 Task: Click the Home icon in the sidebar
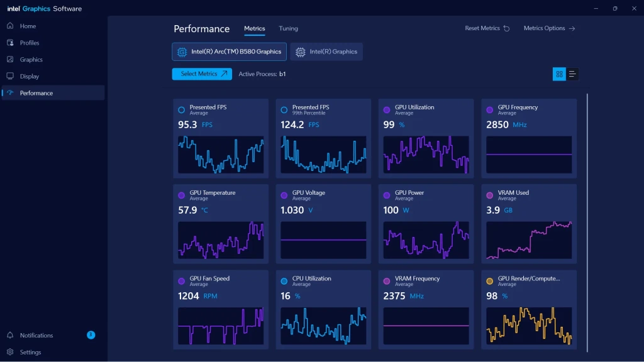point(10,26)
